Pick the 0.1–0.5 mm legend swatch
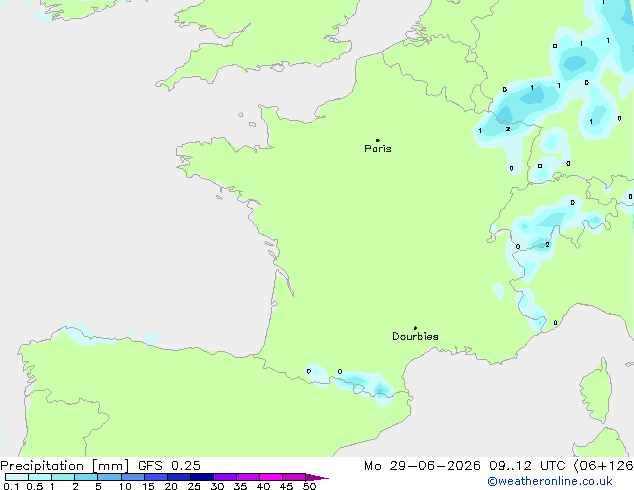Viewport: 634px width, 490px height. pos(17,477)
